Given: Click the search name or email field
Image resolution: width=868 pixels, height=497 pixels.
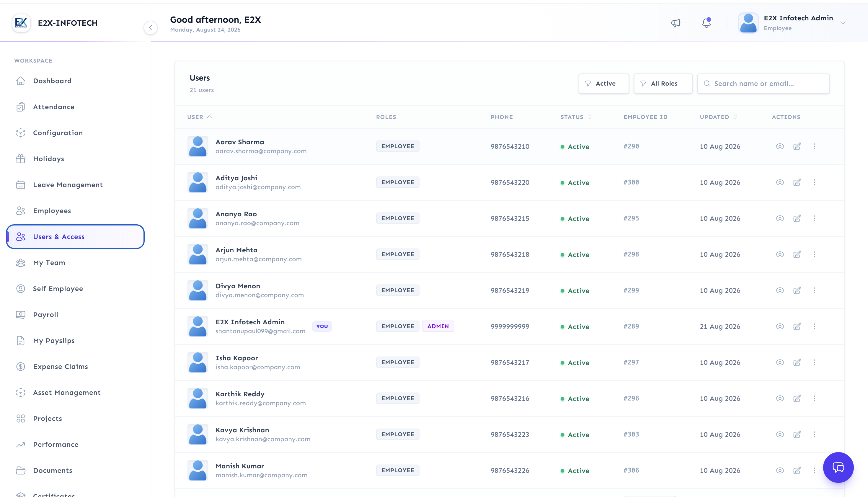Looking at the screenshot, I should pos(763,84).
